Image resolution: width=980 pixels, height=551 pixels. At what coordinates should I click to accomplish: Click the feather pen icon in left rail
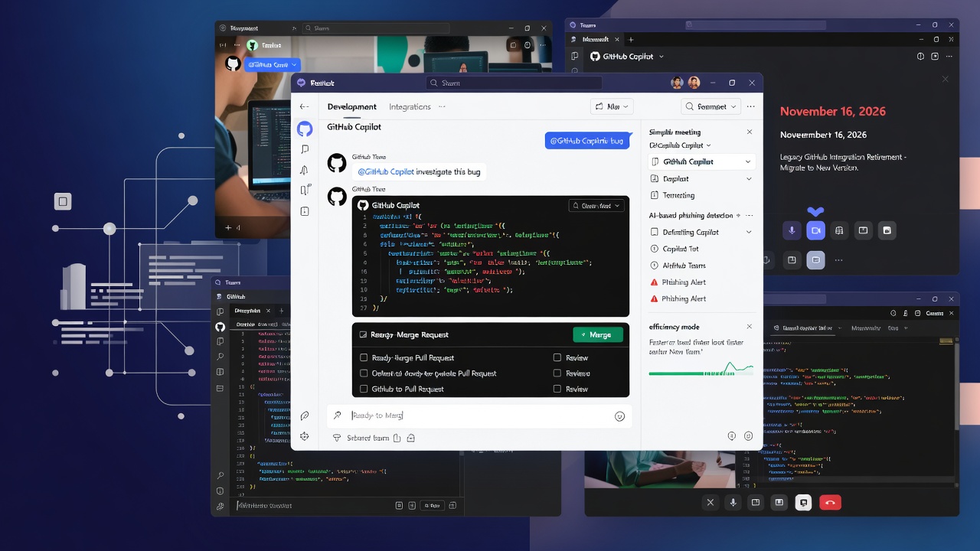pos(305,416)
